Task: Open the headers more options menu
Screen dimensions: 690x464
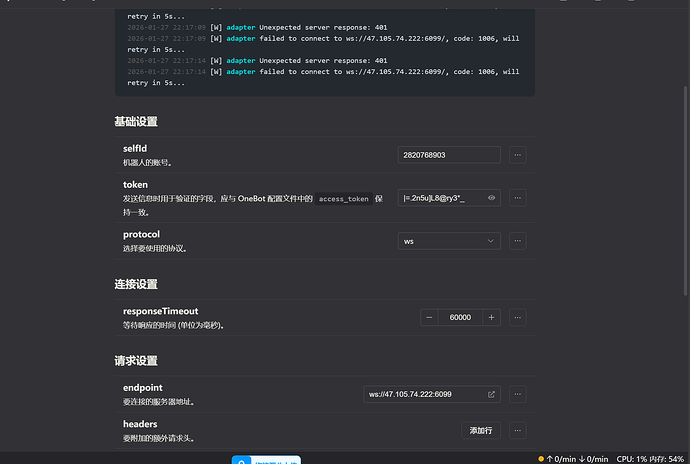Action: (x=517, y=430)
